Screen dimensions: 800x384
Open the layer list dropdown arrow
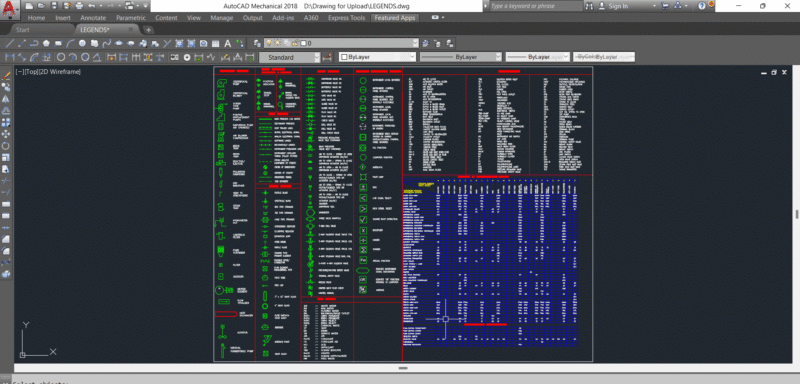[x=415, y=43]
